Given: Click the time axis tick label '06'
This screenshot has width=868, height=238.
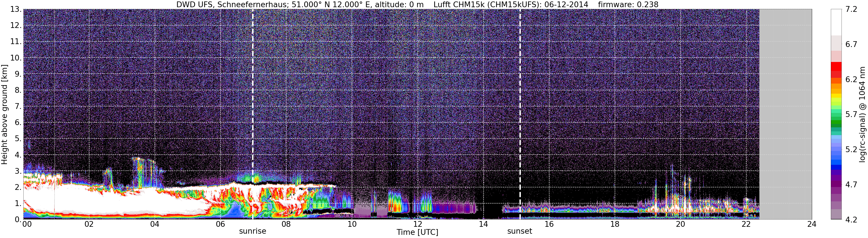Looking at the screenshot, I should (220, 224).
